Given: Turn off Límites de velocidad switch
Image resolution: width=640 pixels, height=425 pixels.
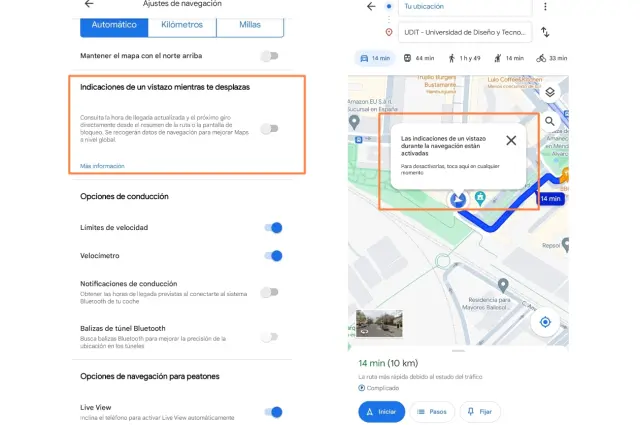Looking at the screenshot, I should pos(272,228).
